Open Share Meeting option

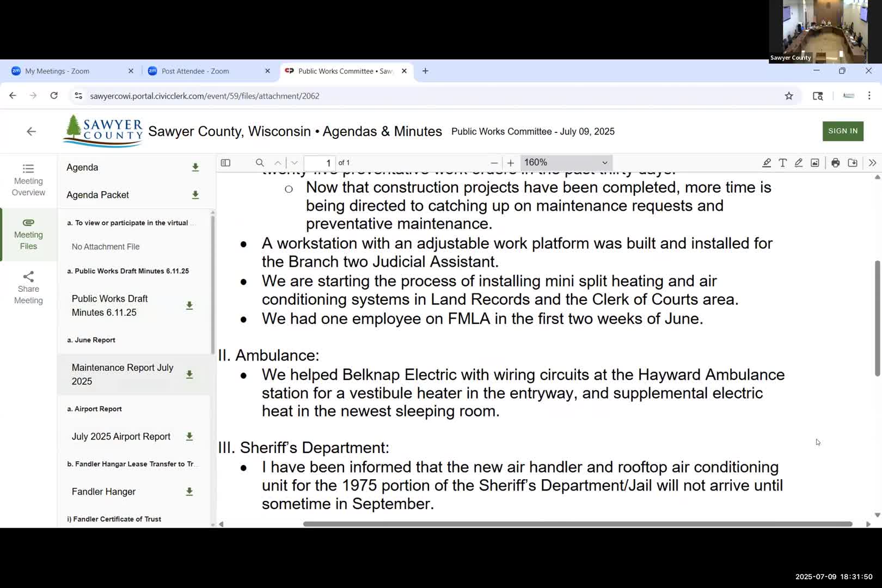(x=28, y=289)
